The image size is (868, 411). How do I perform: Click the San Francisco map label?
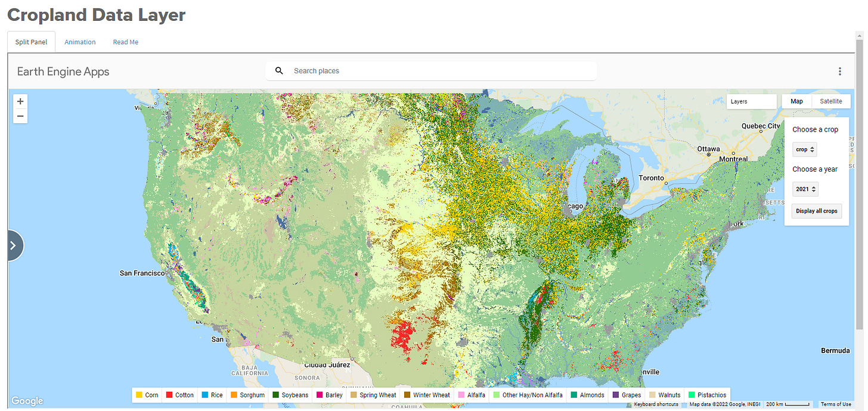[142, 273]
